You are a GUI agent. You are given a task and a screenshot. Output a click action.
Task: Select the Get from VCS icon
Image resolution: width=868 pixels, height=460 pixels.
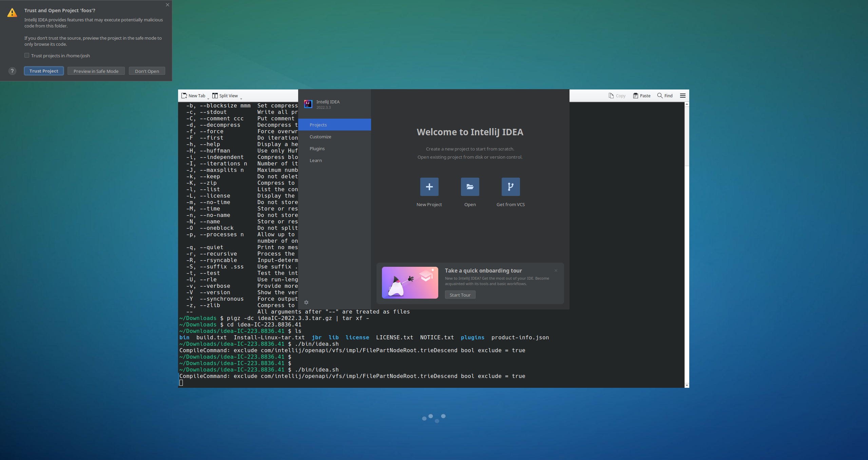(x=510, y=186)
